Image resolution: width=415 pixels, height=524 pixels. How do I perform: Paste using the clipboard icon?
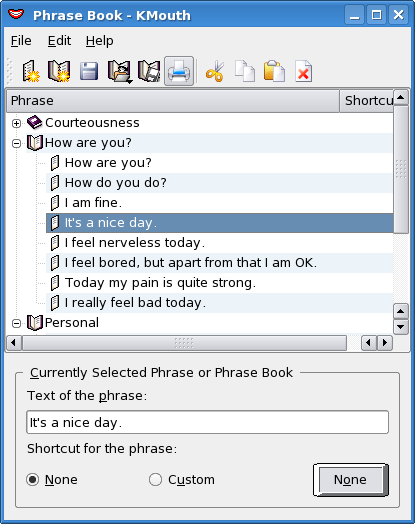274,71
